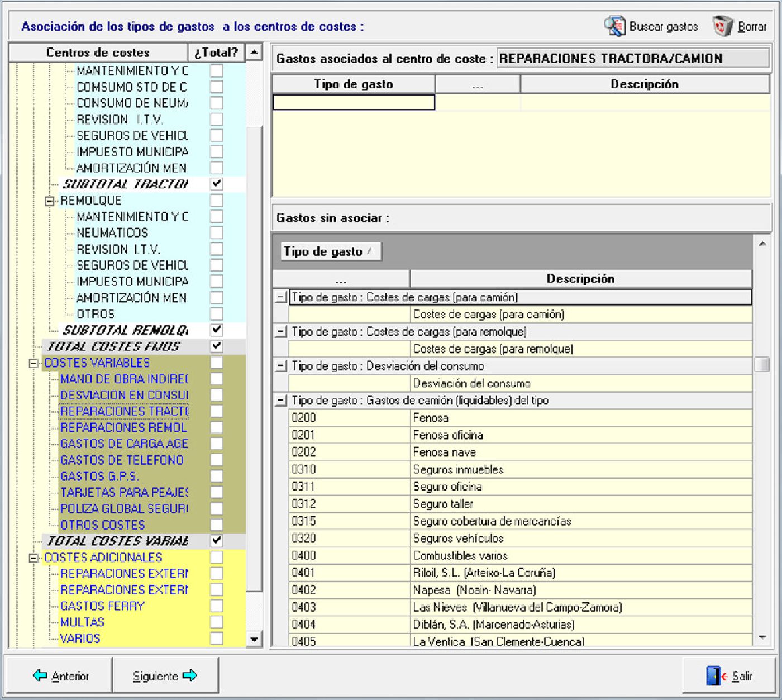Click the Anterior left arrow icon

(40, 675)
